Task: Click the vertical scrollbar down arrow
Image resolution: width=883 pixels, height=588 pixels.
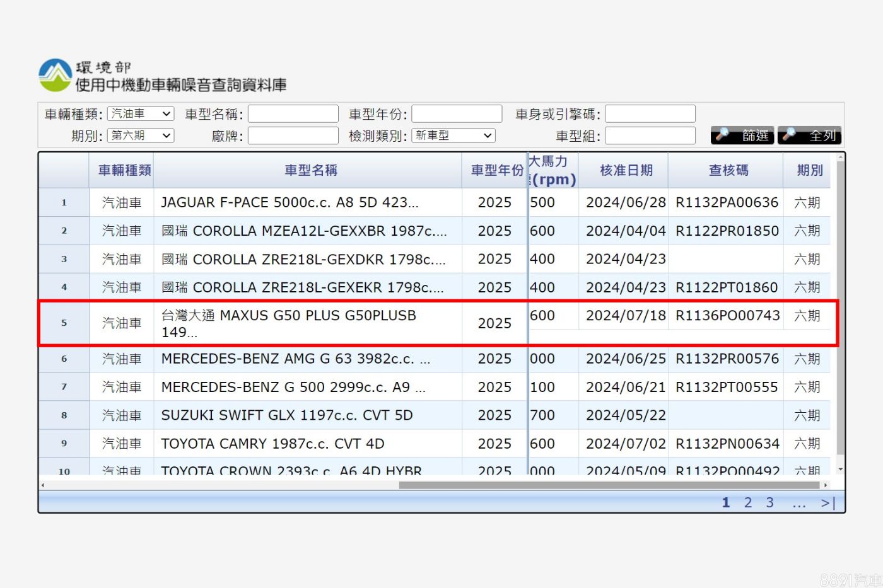Action: click(840, 470)
